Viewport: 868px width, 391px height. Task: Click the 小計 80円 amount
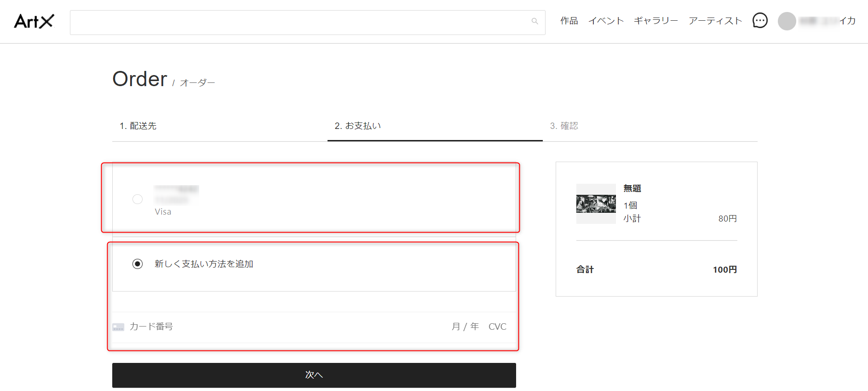click(x=728, y=218)
